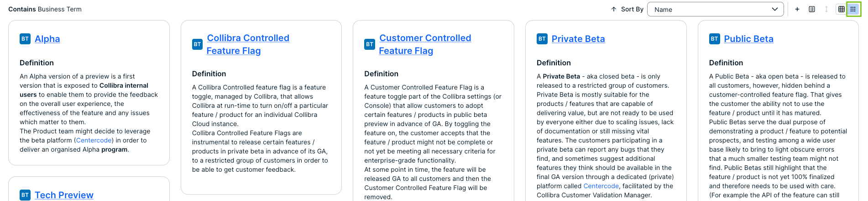Click Centercode link in Private Beta card
Screen dimensions: 868x201
click(x=601, y=186)
